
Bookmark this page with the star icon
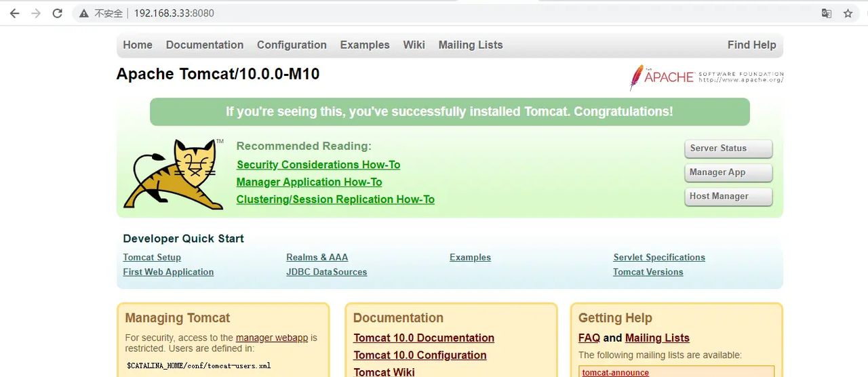pyautogui.click(x=848, y=14)
